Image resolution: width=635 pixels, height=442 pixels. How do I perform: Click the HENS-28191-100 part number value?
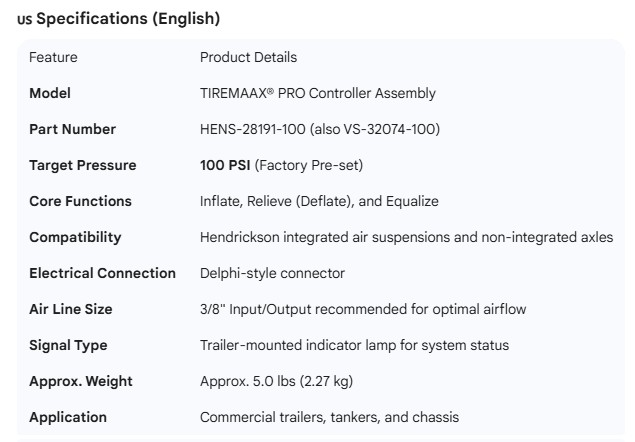tap(250, 129)
